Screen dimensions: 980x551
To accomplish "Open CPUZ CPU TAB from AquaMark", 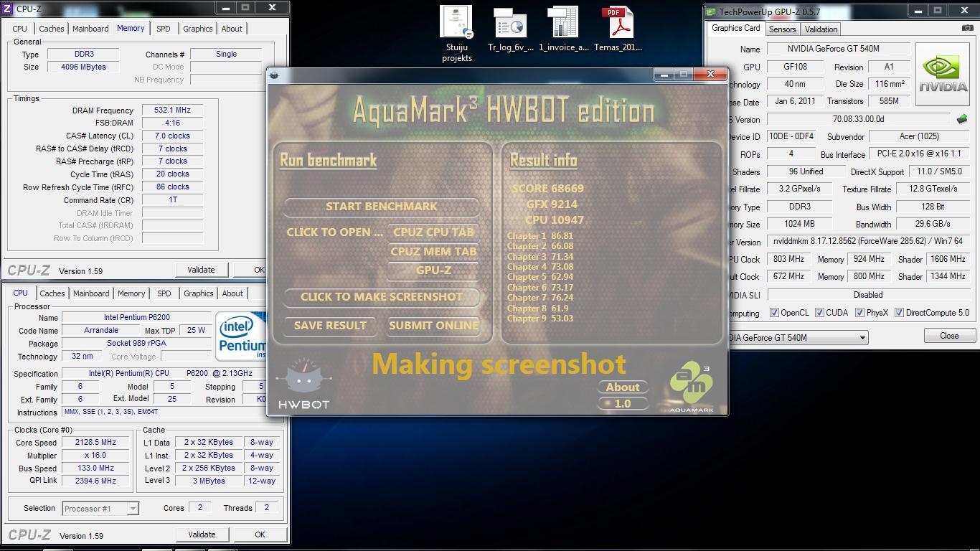I will pos(433,232).
